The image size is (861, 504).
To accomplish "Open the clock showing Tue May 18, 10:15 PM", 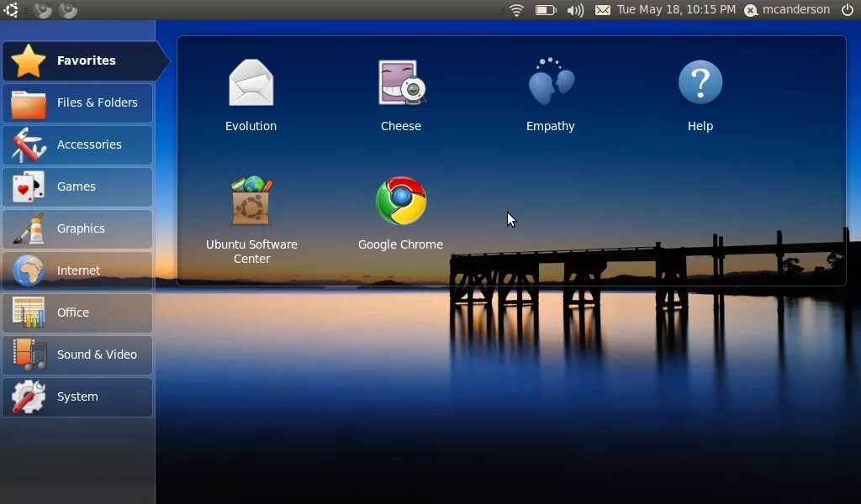I will pyautogui.click(x=676, y=9).
